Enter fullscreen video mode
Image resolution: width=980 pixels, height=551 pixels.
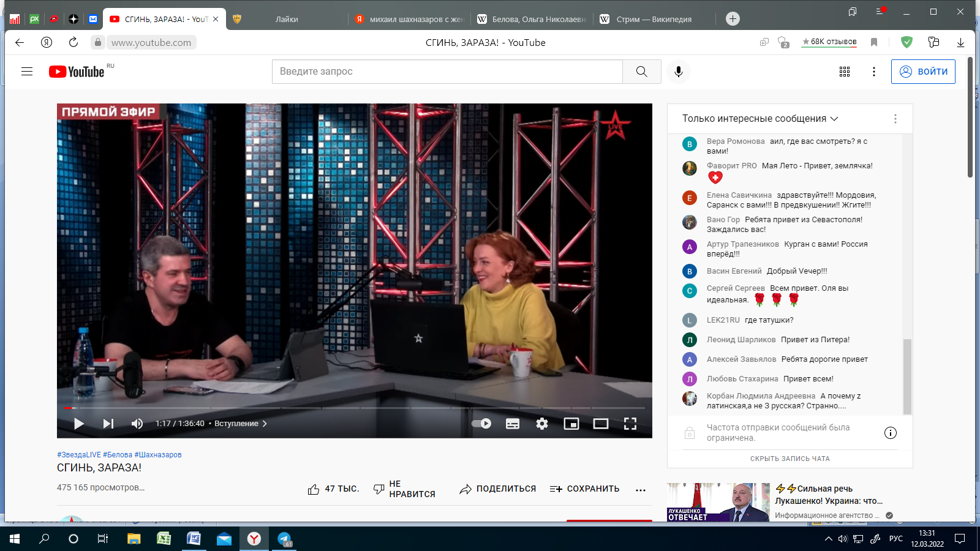coord(630,424)
